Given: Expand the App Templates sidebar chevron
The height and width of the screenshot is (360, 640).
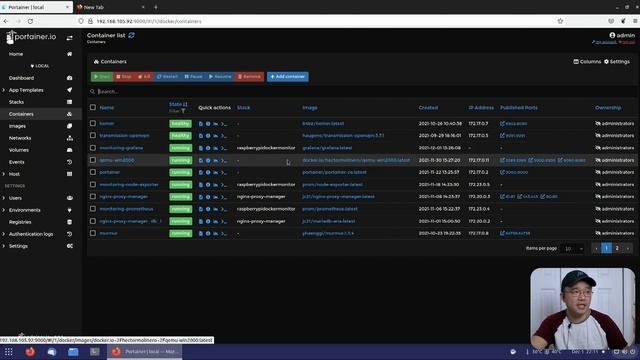Looking at the screenshot, I should 4,90.
